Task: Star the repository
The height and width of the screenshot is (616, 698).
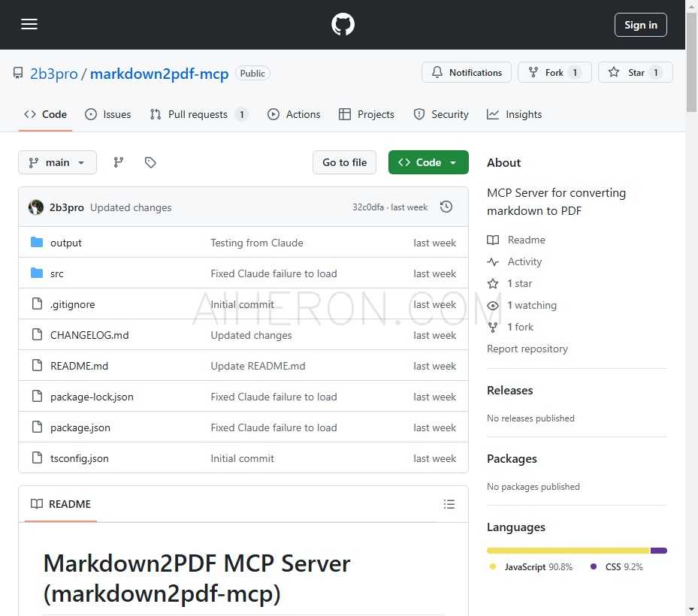Action: click(635, 73)
